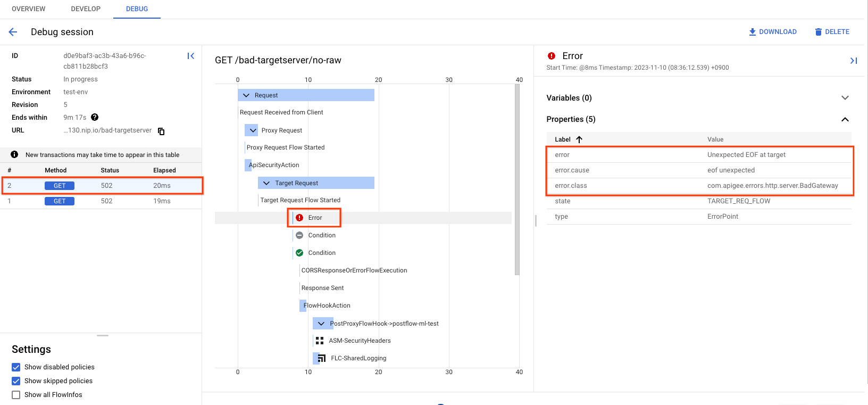Uncheck Show disabled policies
This screenshot has height=405, width=868.
[x=16, y=367]
